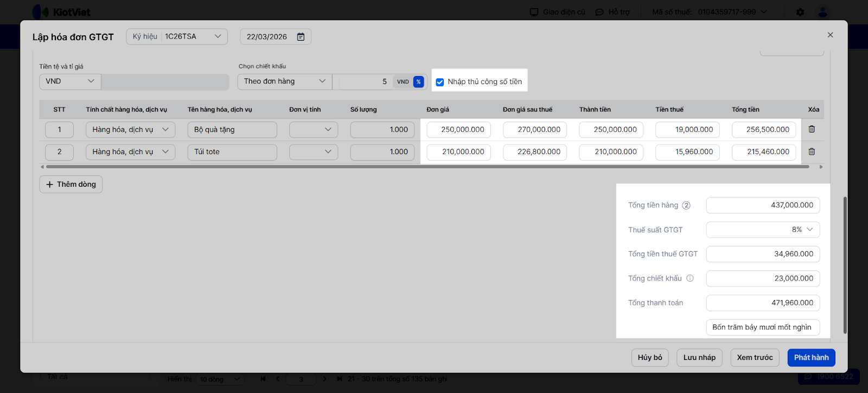Open the Hỗ trợ support menu

point(612,12)
